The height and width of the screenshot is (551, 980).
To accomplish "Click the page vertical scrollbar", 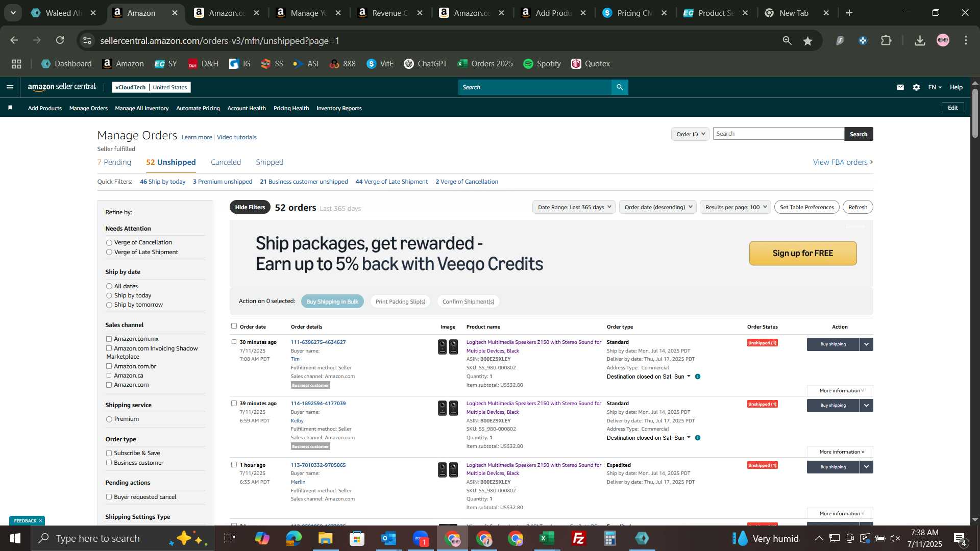I will click(975, 113).
